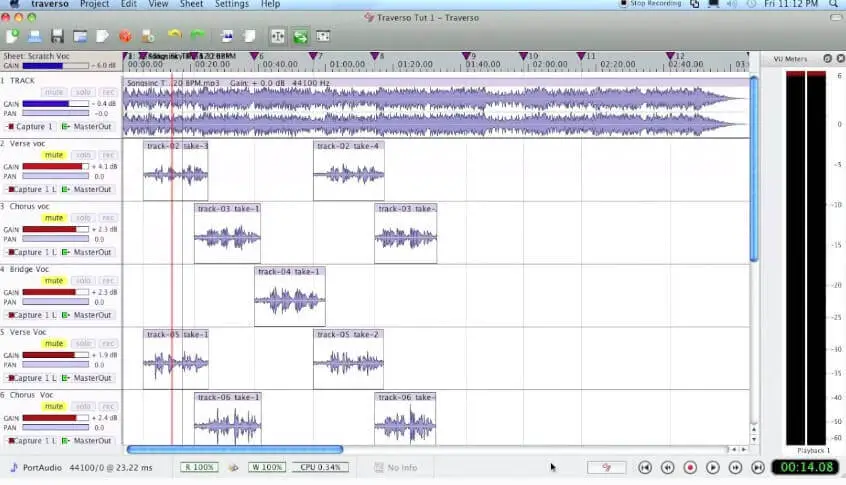Screen dimensions: 846x485
Task: Toggle mute on track 5 Verse Voc
Action: (54, 344)
